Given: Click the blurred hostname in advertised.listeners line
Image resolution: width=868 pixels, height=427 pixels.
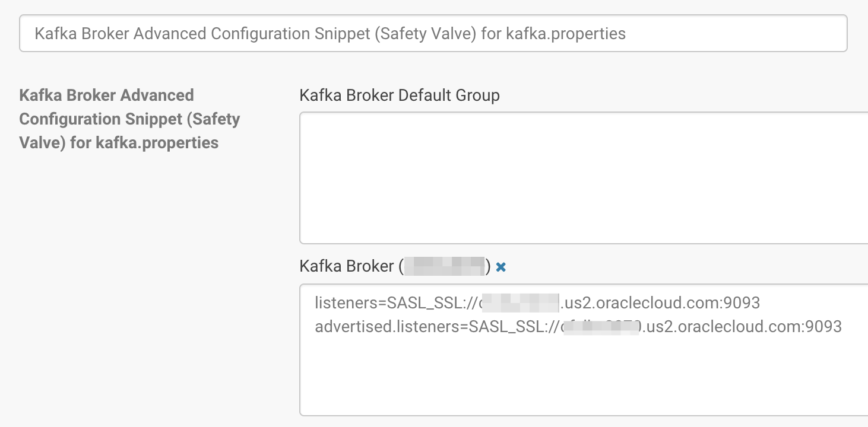Looking at the screenshot, I should coord(601,327).
